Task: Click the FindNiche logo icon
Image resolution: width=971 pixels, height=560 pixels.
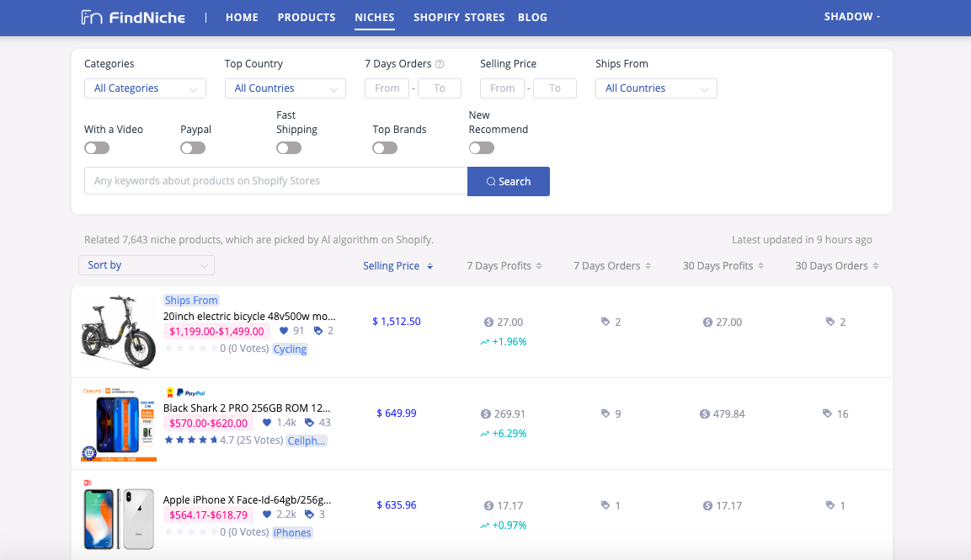Action: [92, 17]
